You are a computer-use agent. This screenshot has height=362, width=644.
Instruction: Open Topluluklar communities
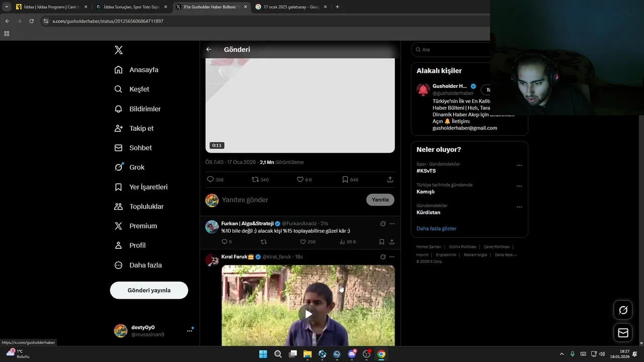click(139, 206)
